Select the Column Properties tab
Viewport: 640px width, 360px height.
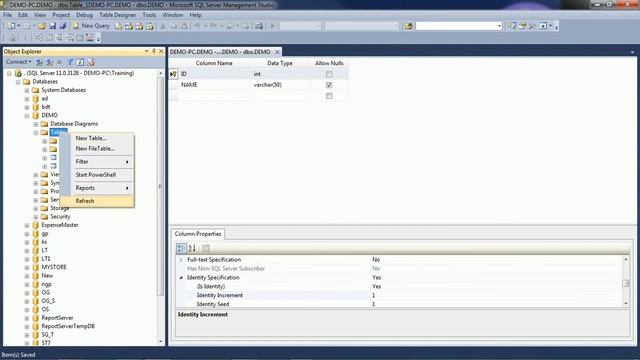coord(198,234)
